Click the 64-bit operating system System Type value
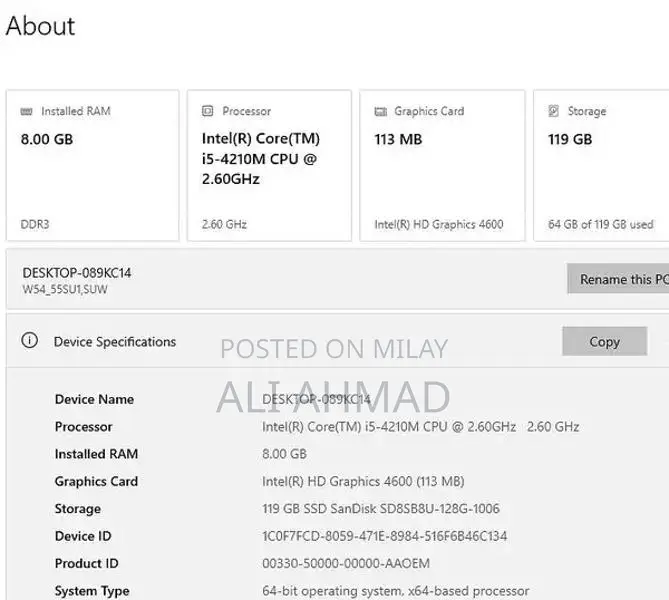 [395, 591]
